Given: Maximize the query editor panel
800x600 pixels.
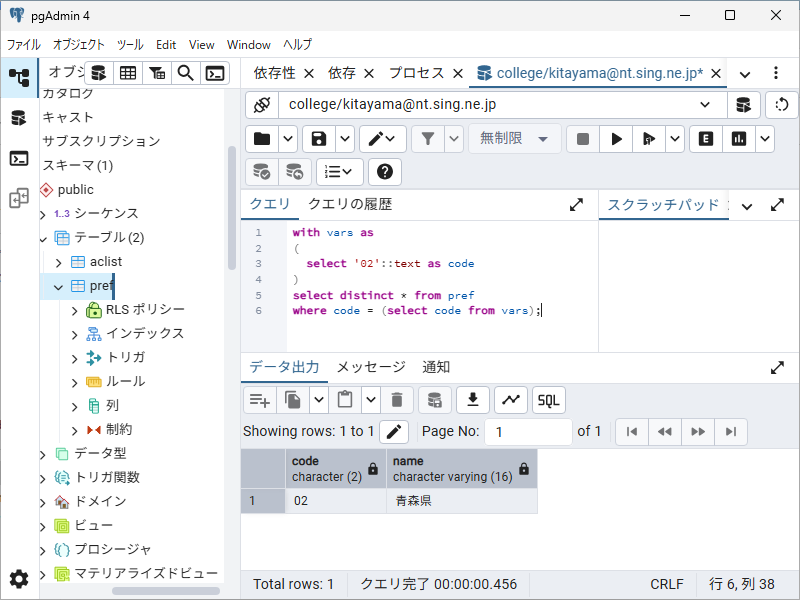Looking at the screenshot, I should pos(576,205).
